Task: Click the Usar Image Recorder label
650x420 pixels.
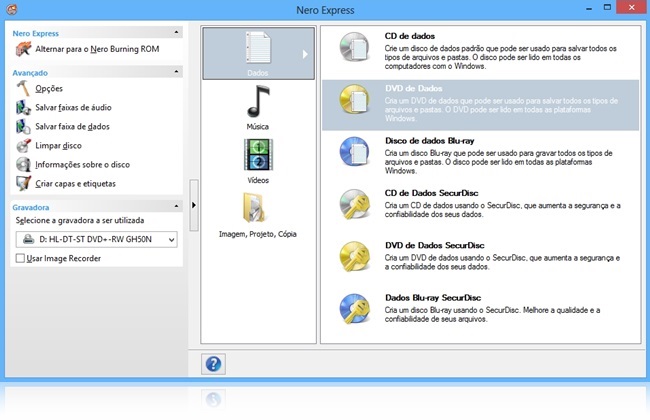Action: [64, 258]
